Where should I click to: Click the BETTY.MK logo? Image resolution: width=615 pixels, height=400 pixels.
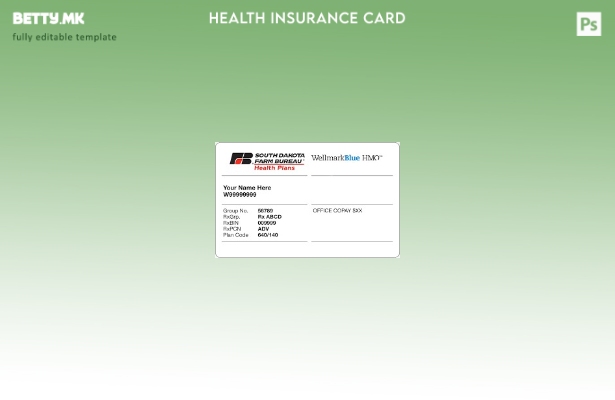click(x=48, y=19)
